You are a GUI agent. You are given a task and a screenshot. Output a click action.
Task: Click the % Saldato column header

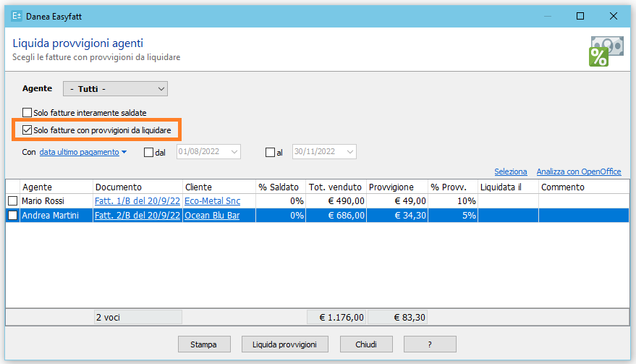pyautogui.click(x=281, y=187)
